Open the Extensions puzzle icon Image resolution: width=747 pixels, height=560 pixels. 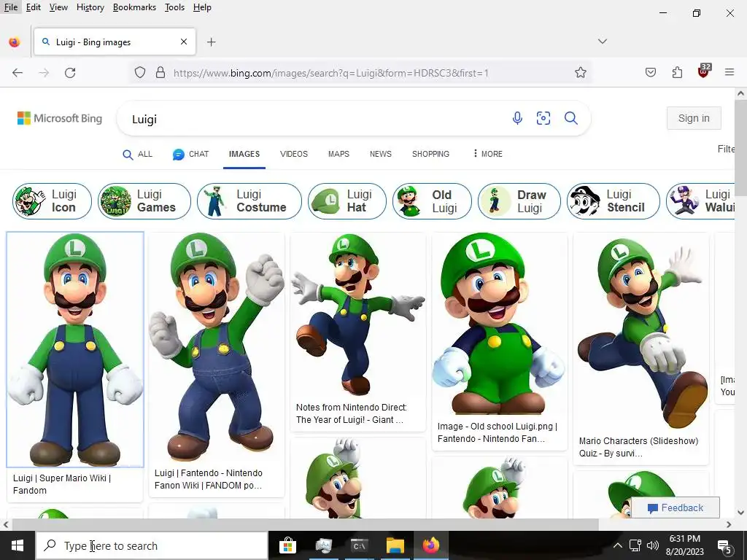click(x=677, y=72)
